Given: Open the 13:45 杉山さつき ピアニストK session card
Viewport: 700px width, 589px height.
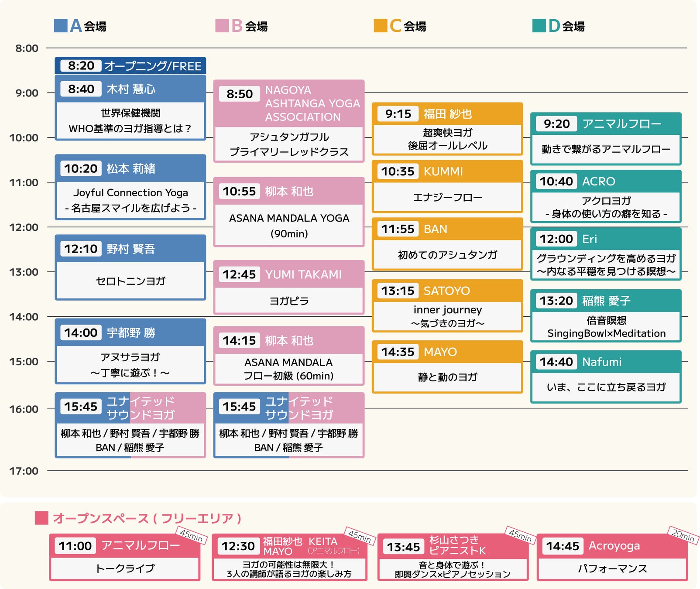Looking at the screenshot, I should tap(453, 557).
